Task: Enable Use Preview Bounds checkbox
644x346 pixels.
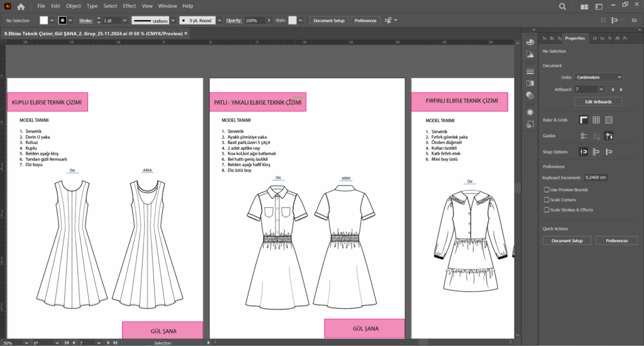Action: pyautogui.click(x=546, y=189)
